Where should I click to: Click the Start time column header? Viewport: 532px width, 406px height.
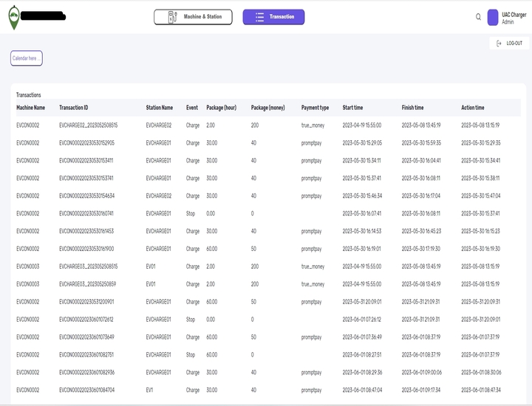point(352,108)
